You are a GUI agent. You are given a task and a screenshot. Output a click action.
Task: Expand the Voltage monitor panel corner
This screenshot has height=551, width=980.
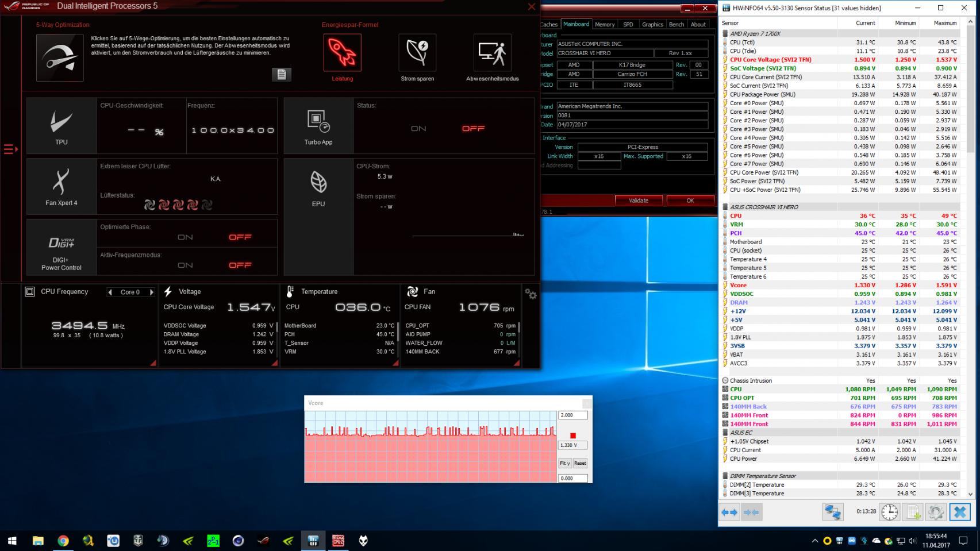coord(274,363)
